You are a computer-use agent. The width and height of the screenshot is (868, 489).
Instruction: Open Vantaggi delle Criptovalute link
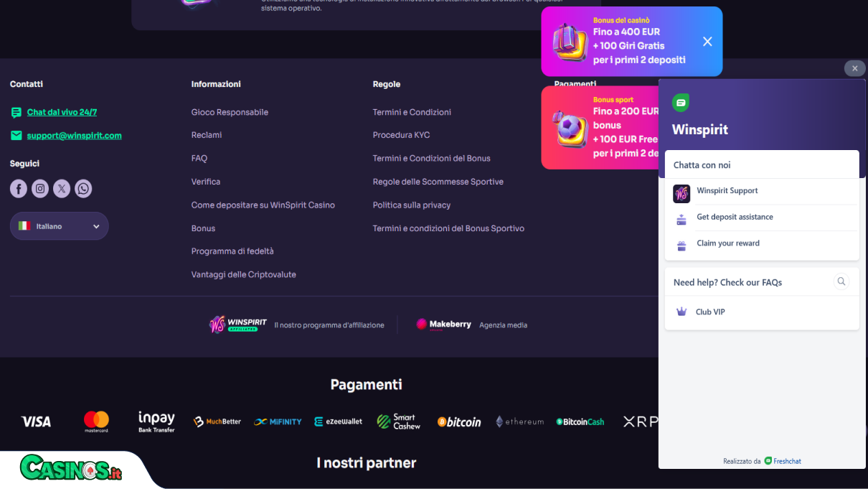point(244,274)
